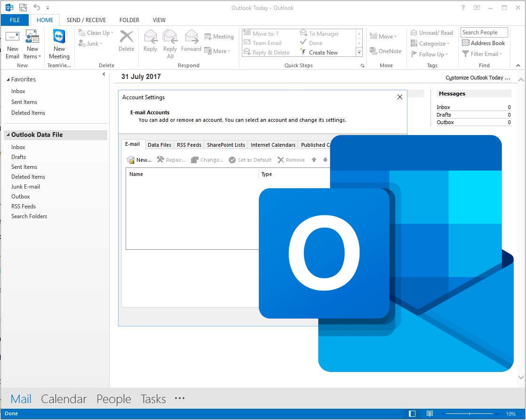The width and height of the screenshot is (526, 420).
Task: Open the Data Files tab in Account Settings
Action: pyautogui.click(x=159, y=144)
